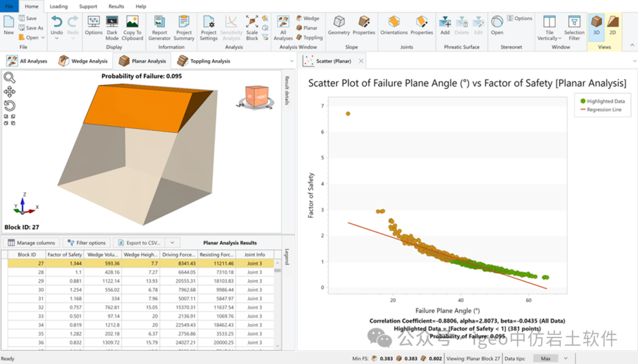The image size is (638, 364).
Task: Toggle Dark Mode display
Action: 112,28
